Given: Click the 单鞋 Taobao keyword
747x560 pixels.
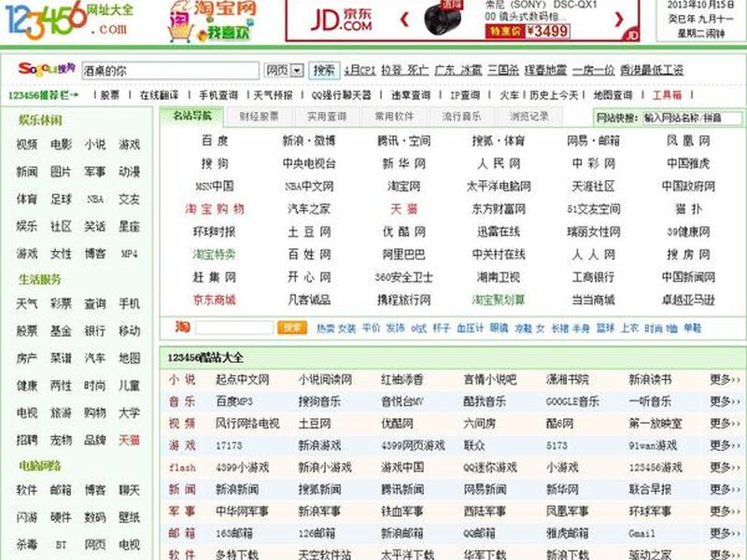Looking at the screenshot, I should (x=692, y=329).
